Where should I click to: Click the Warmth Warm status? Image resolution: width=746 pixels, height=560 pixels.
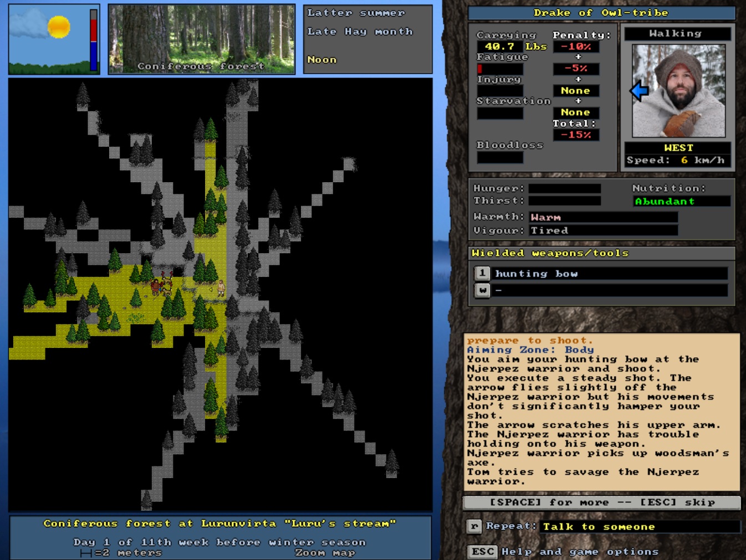point(604,217)
